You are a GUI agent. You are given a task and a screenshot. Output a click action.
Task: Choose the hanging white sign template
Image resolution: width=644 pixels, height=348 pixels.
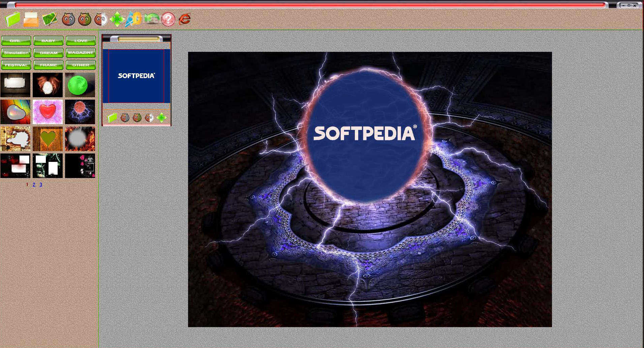pos(16,85)
